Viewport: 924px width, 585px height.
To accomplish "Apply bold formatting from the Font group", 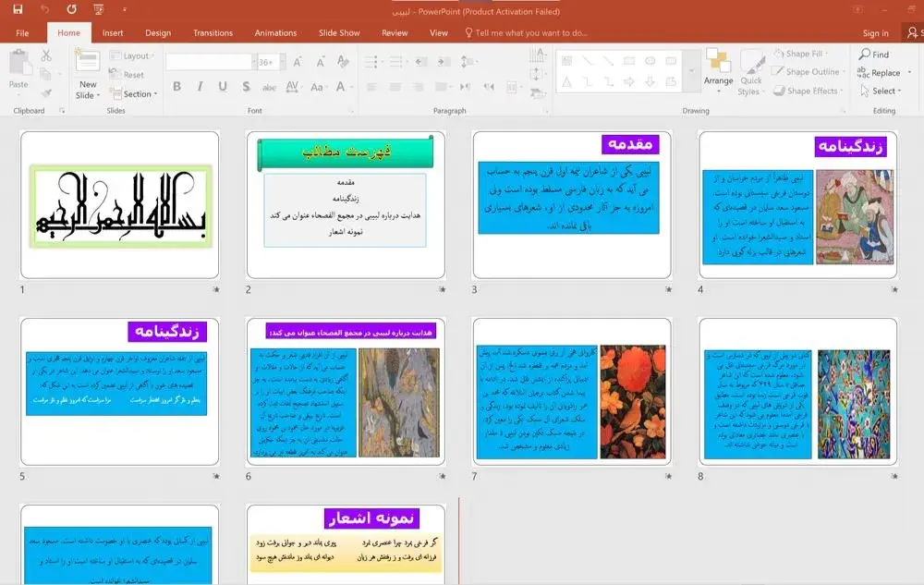I will tap(178, 87).
